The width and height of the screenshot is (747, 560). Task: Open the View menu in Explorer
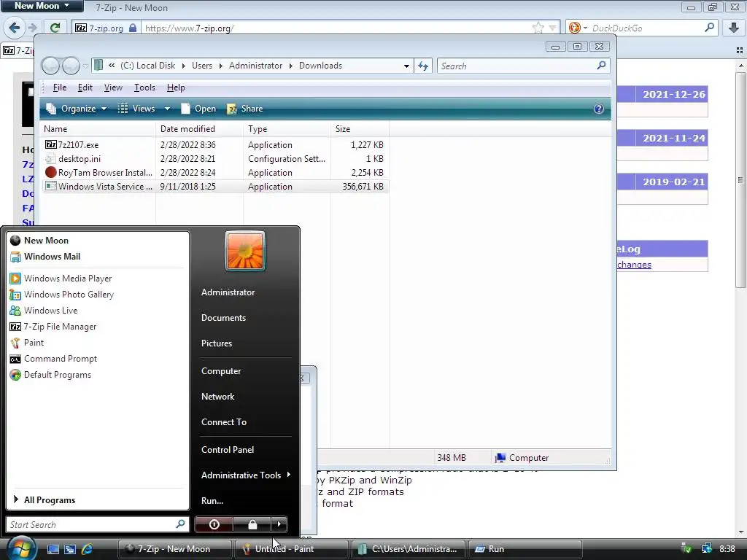[x=113, y=87]
